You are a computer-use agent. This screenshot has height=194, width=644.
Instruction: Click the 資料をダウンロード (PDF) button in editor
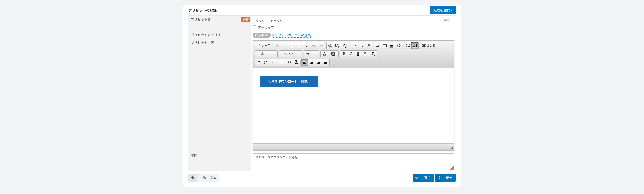(x=289, y=82)
